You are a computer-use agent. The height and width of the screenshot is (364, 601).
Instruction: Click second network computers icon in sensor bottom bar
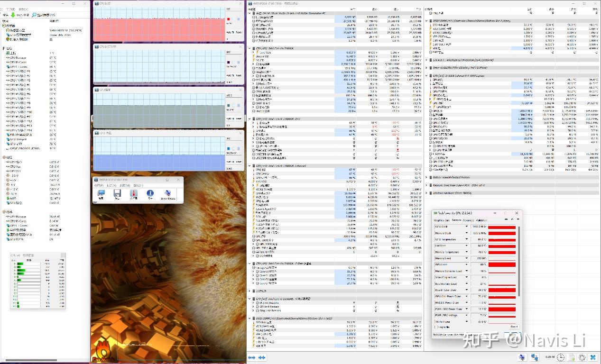point(534,357)
